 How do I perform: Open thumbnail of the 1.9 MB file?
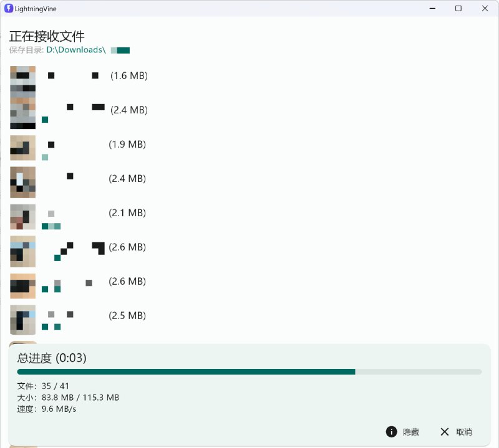23,148
